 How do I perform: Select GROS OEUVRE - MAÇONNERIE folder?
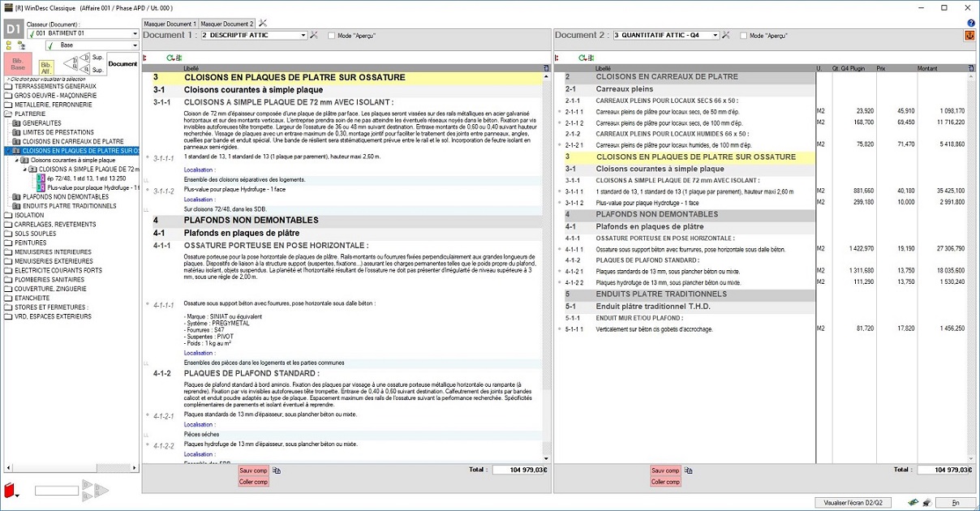[50, 96]
